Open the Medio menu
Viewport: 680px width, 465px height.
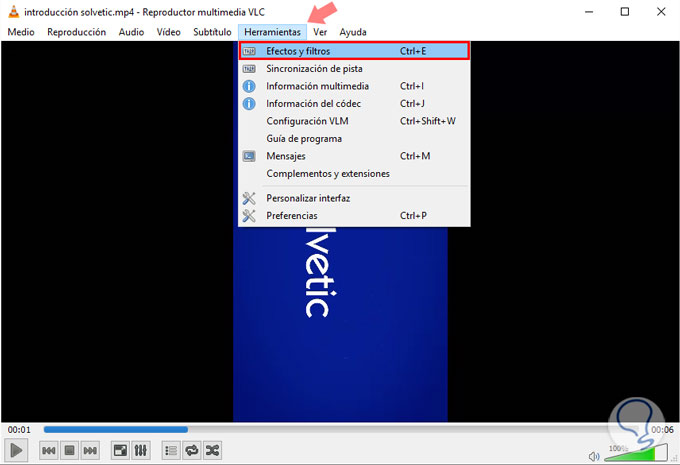coord(21,32)
